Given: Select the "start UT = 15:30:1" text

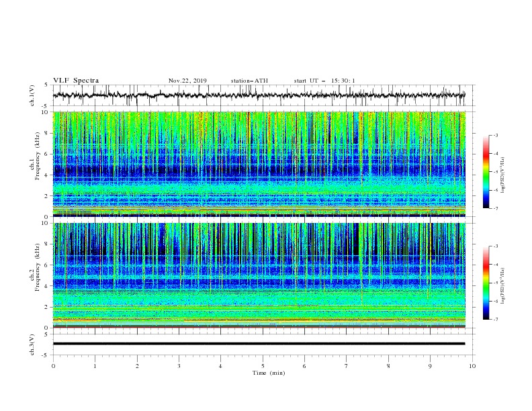Looking at the screenshot, I should 324,81.
